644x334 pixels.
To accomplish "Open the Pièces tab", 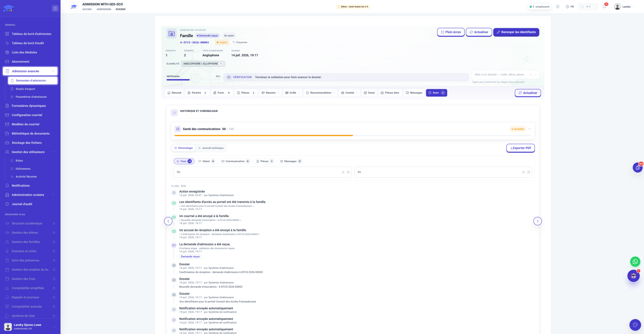I will pyautogui.click(x=246, y=93).
